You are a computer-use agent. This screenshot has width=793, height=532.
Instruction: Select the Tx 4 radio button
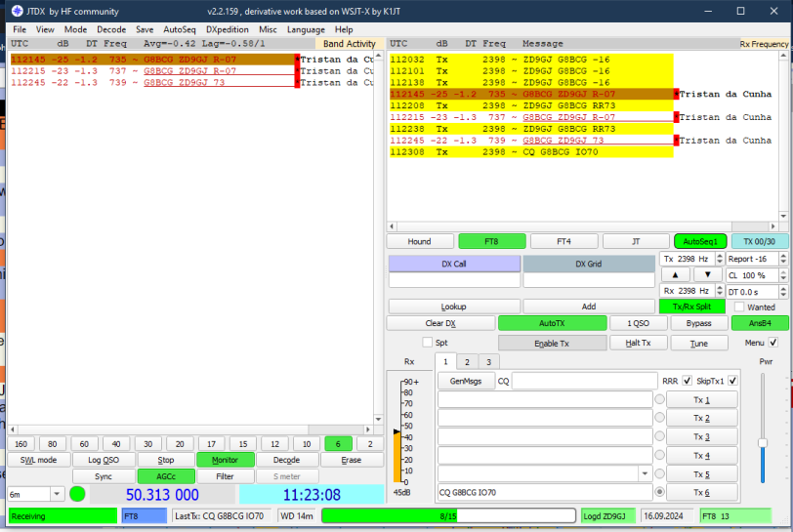(x=659, y=455)
